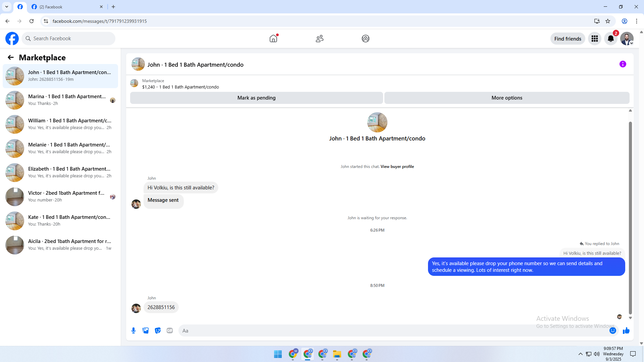Open listing thumbnail in chat center
The image size is (644, 362).
coord(377,122)
